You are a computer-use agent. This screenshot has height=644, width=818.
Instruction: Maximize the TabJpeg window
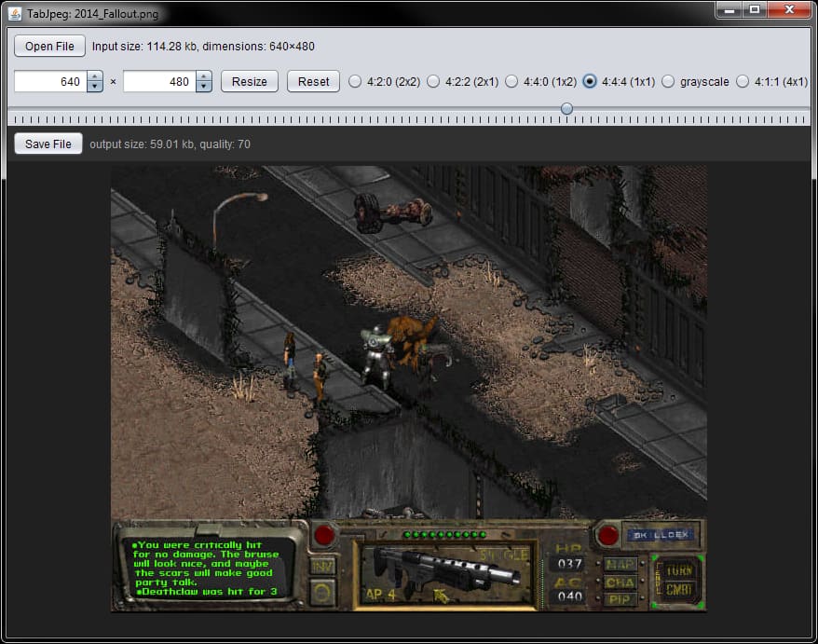click(755, 9)
